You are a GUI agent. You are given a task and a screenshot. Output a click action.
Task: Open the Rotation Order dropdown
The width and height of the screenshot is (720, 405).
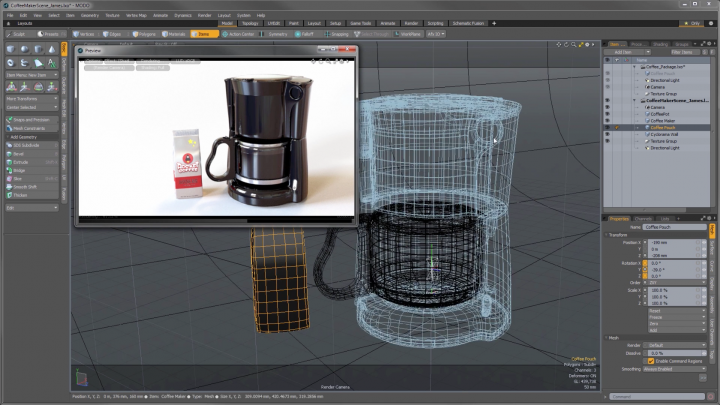pyautogui.click(x=676, y=282)
